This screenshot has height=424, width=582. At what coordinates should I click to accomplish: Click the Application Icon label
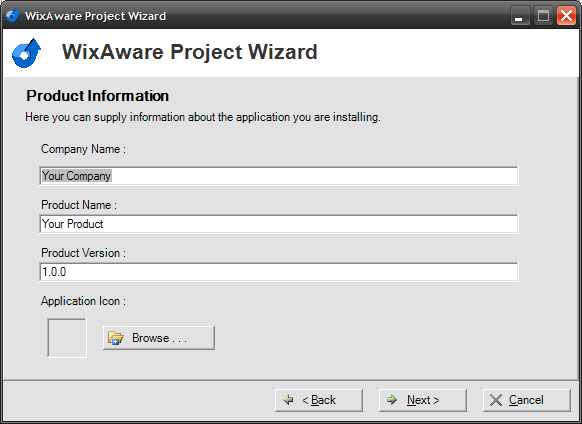[x=83, y=301]
